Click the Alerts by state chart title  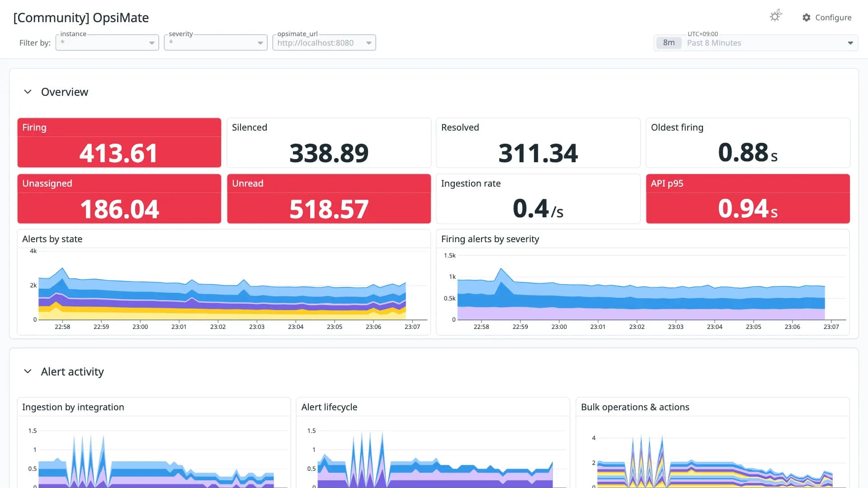tap(52, 239)
